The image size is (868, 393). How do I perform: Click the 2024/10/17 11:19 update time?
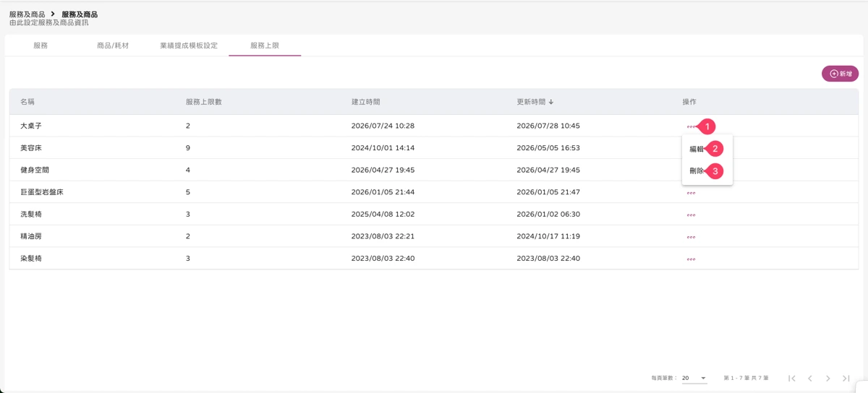tap(548, 236)
